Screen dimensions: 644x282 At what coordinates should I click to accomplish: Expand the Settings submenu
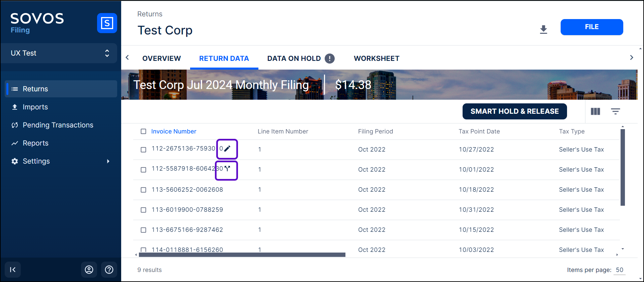pos(108,161)
